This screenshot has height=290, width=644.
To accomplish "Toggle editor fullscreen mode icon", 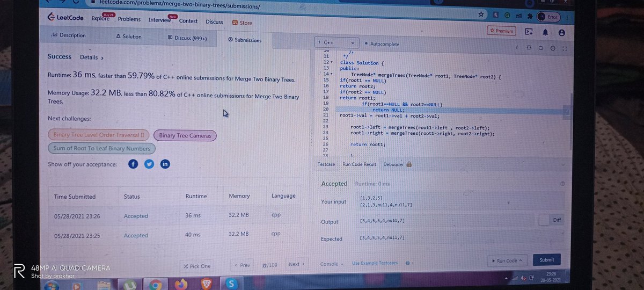I will (x=565, y=48).
